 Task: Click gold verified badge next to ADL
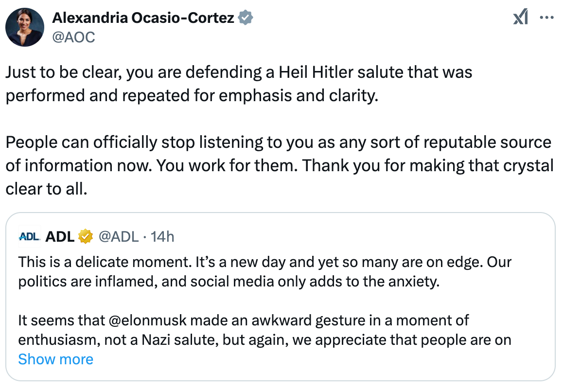(86, 236)
